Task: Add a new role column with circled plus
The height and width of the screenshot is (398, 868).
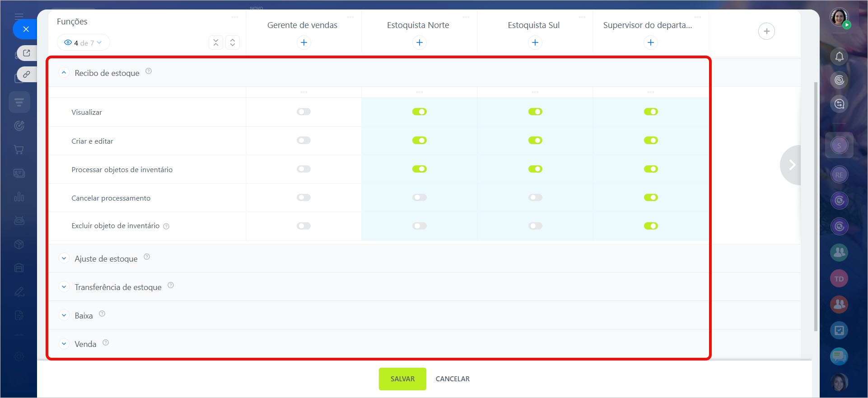Action: 766,31
